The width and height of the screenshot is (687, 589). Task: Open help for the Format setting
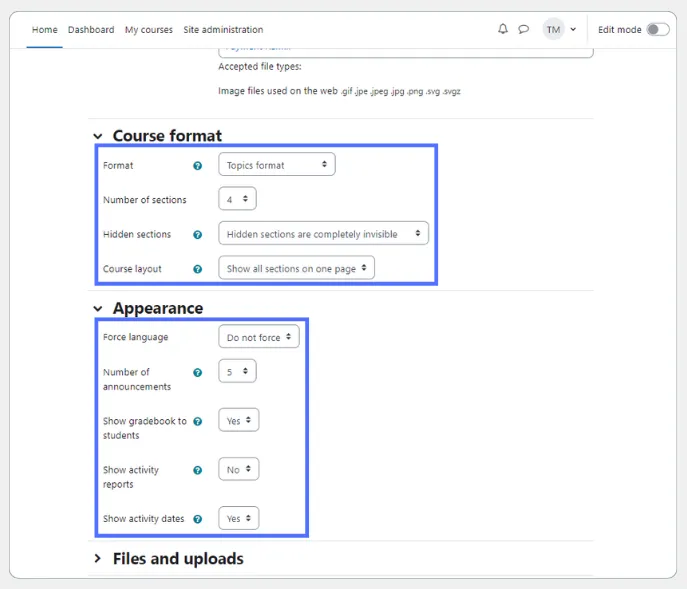pos(198,166)
